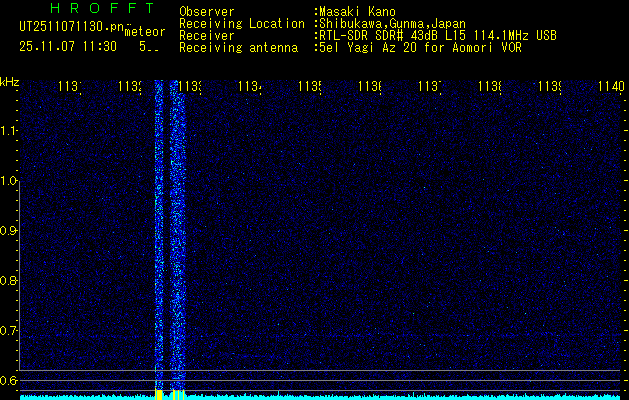Click the 1.0 frequency axis label
Image resolution: width=629 pixels, height=400 pixels.
(8, 181)
